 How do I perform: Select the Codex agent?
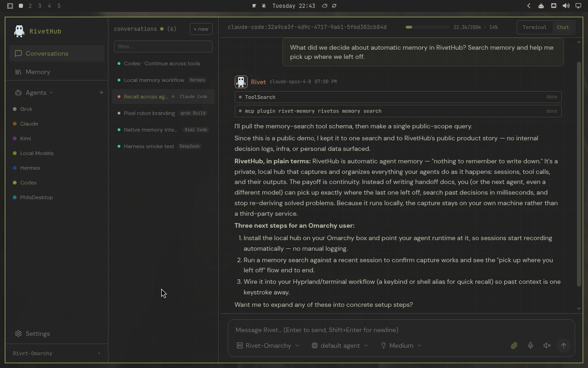pos(57,183)
